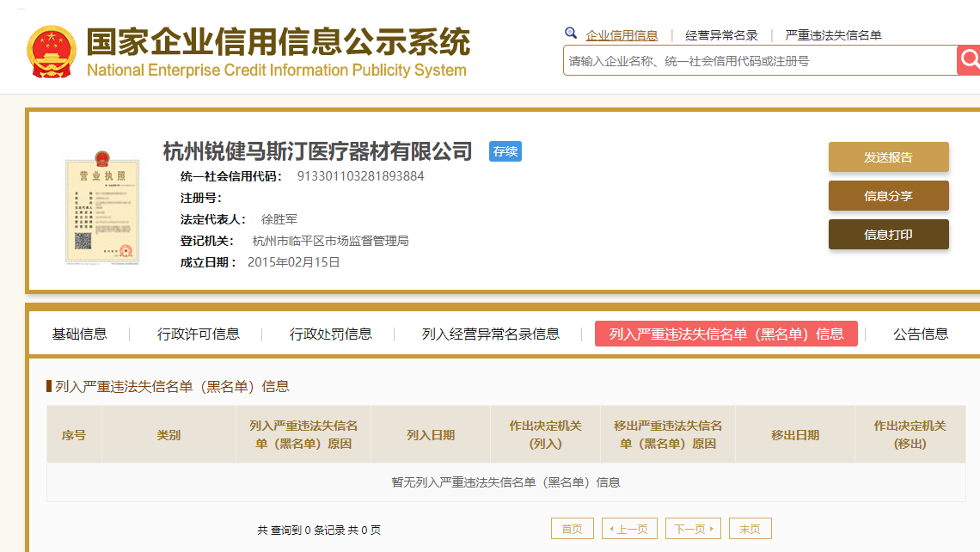Viewport: 980px width, 552px height.
Task: Click the small blue magnifier icon
Action: click(571, 34)
